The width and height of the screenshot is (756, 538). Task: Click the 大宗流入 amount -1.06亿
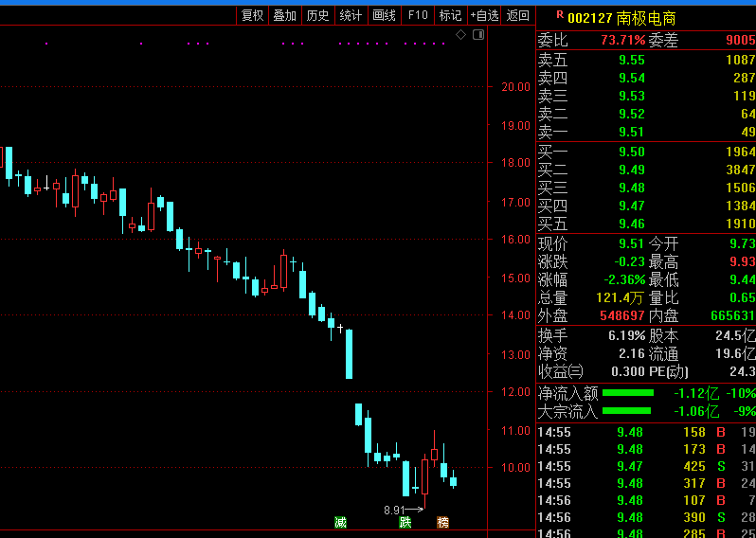696,412
